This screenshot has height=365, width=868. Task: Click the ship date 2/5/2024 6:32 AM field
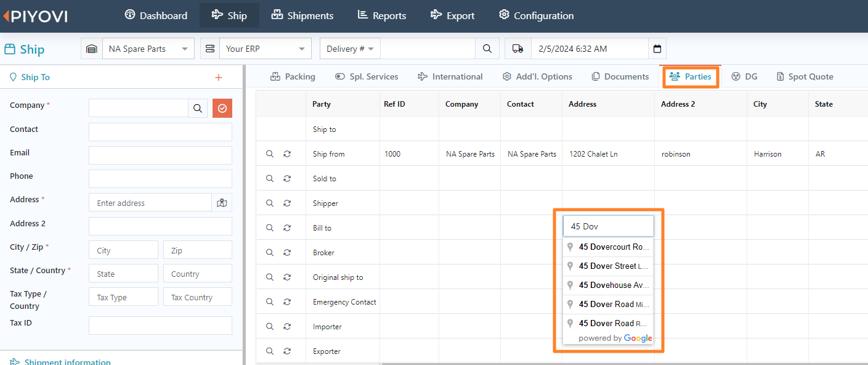[x=590, y=49]
